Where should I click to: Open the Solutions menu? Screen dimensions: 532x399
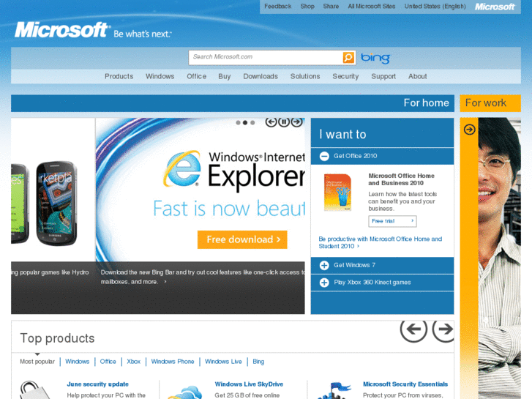pyautogui.click(x=305, y=76)
